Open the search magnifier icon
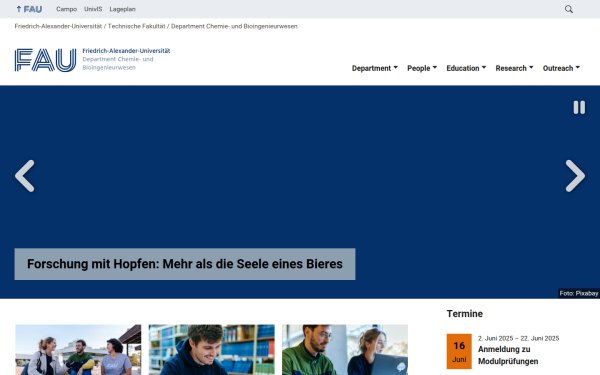 (x=569, y=9)
